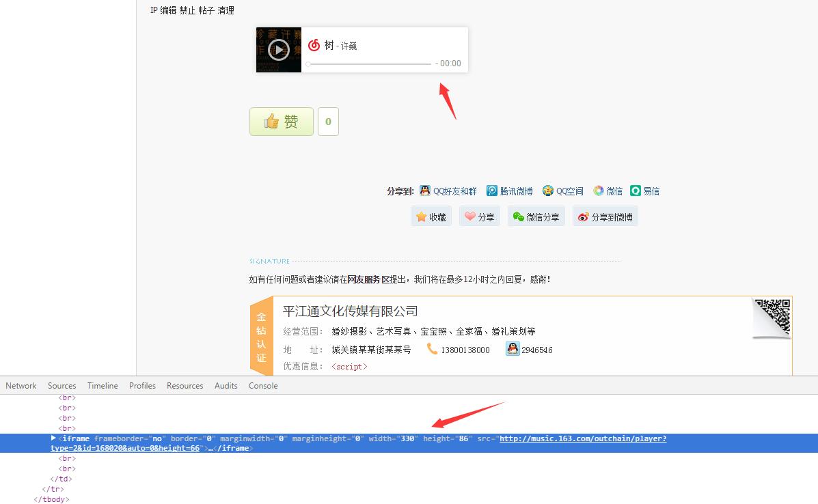Share to 腾讯微博
The height and width of the screenshot is (504, 818).
point(517,191)
